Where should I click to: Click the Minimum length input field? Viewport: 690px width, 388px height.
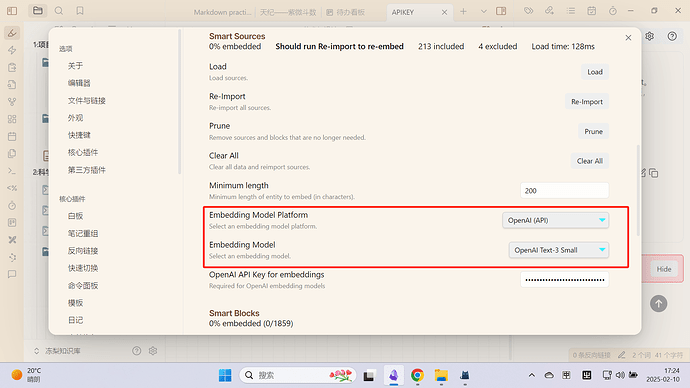(x=565, y=190)
